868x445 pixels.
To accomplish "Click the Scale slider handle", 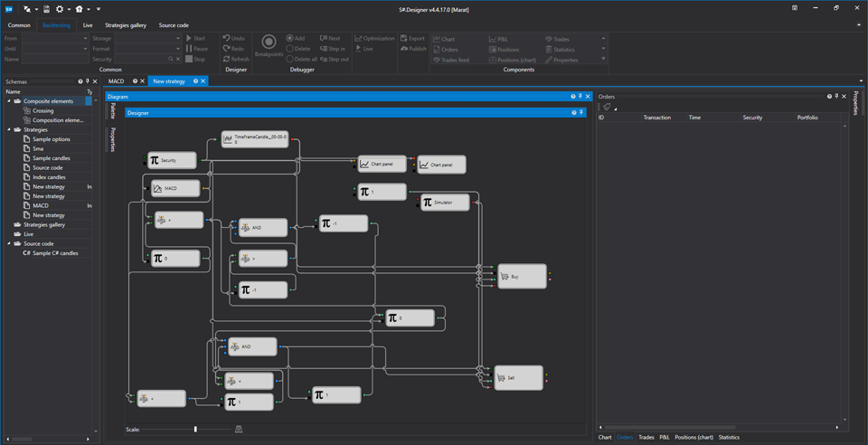I will 195,429.
